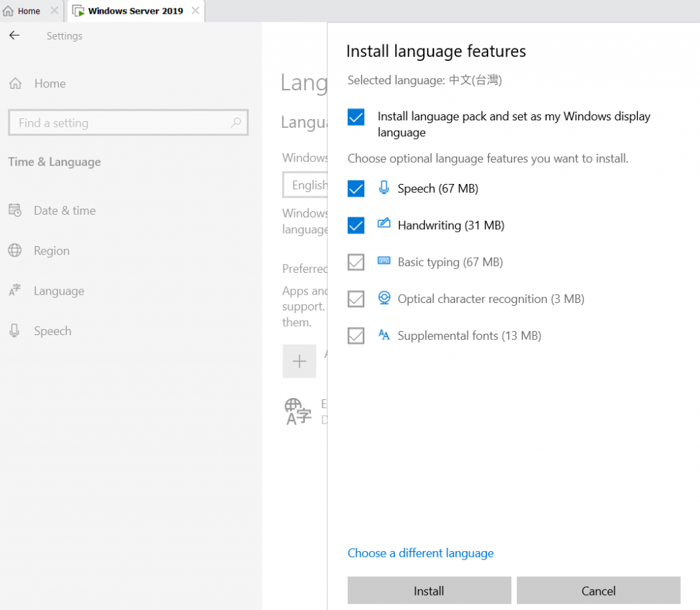
Task: Click the Cancel button
Action: pos(598,590)
